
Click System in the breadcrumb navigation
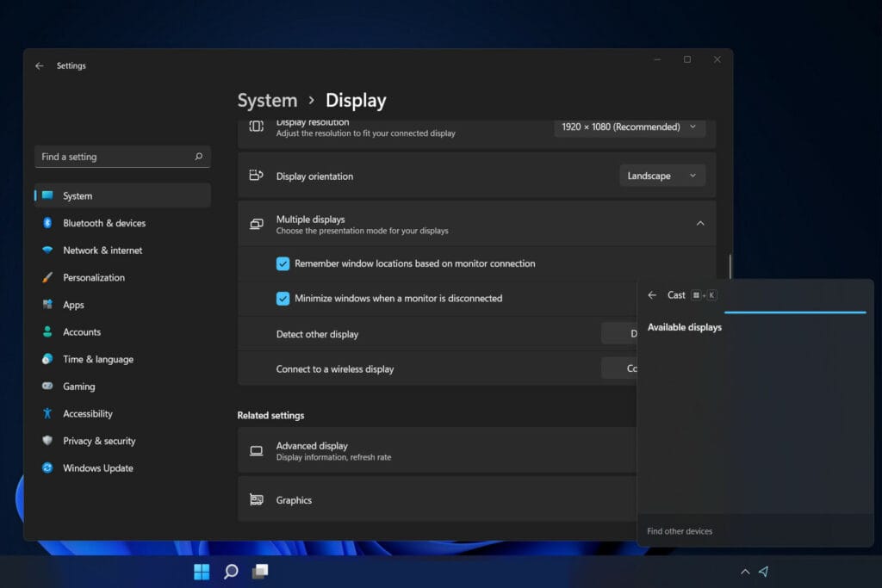coord(267,100)
